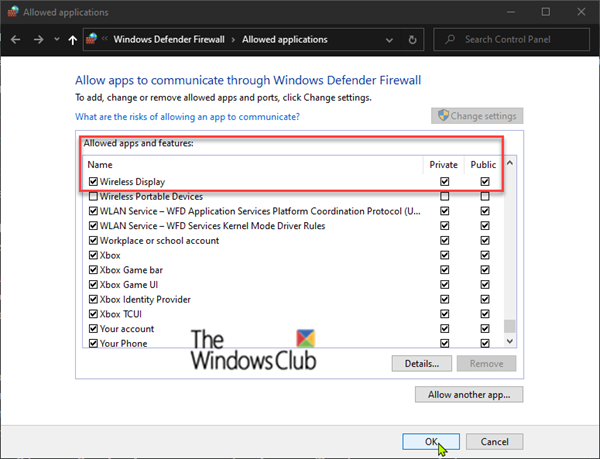Close the Allowed applications window
Image resolution: width=600 pixels, height=459 pixels.
point(581,12)
